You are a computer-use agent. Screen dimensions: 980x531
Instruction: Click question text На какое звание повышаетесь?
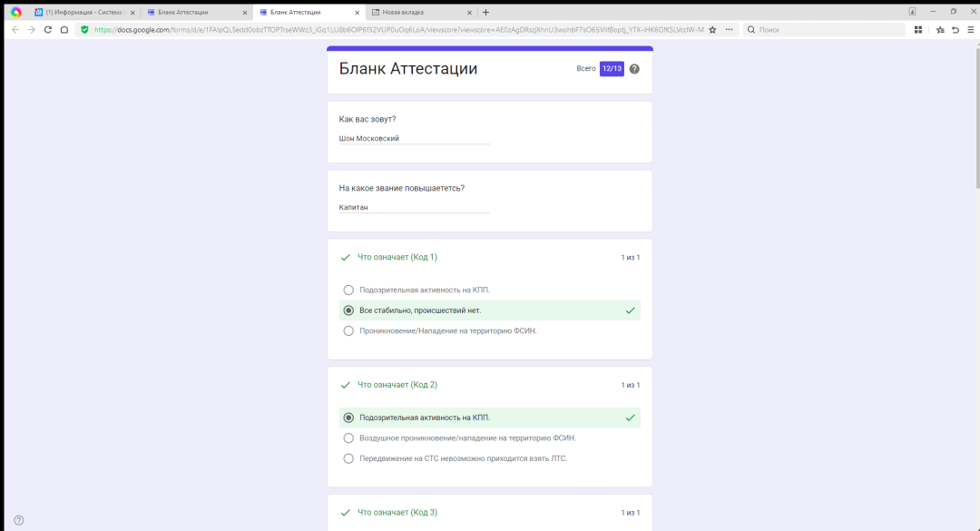402,188
